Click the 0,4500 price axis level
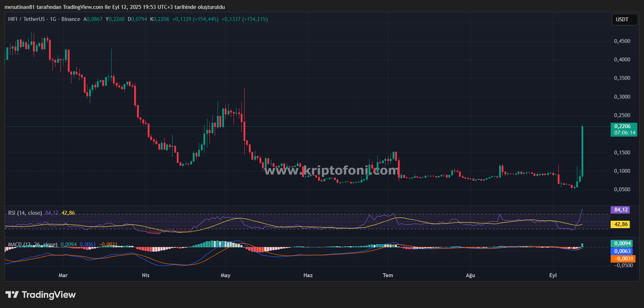The height and width of the screenshot is (308, 644). pos(622,41)
